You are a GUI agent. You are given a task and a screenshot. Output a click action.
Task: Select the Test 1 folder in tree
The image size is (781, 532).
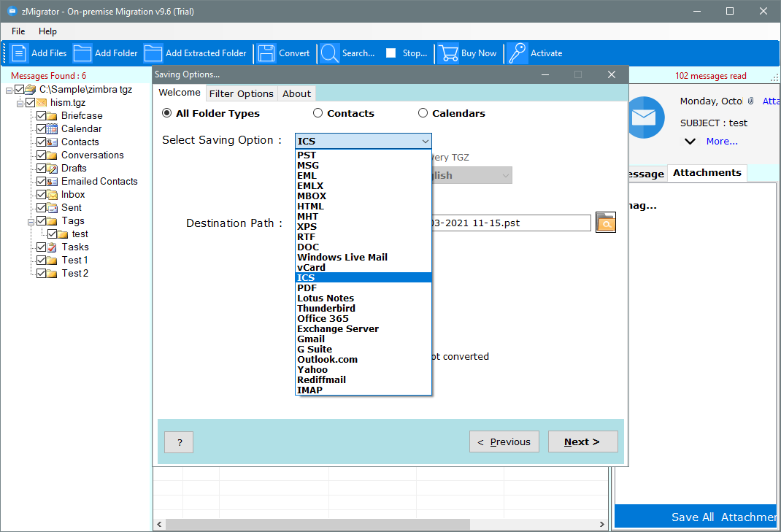(74, 260)
